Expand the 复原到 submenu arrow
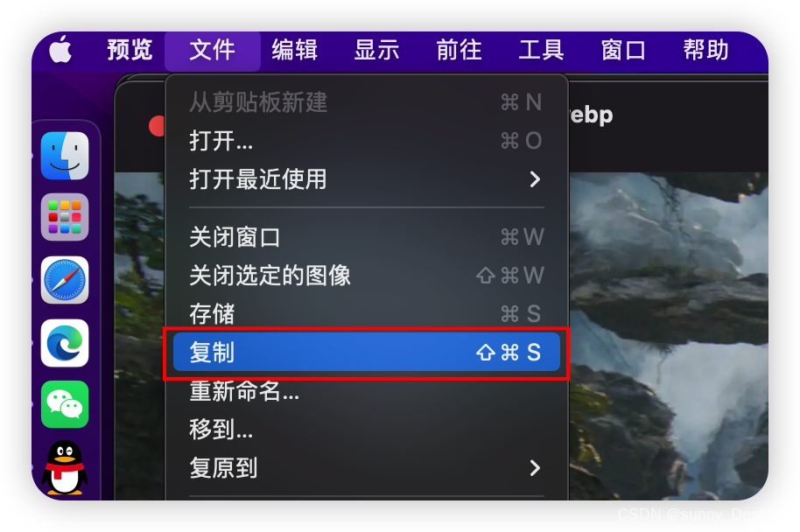 (534, 468)
